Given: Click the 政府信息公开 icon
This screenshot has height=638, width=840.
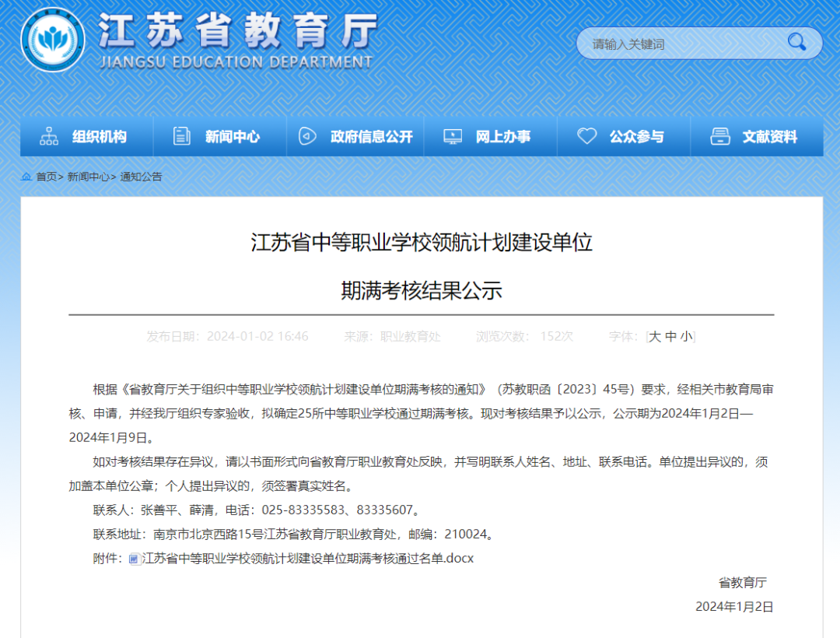Looking at the screenshot, I should point(307,136).
